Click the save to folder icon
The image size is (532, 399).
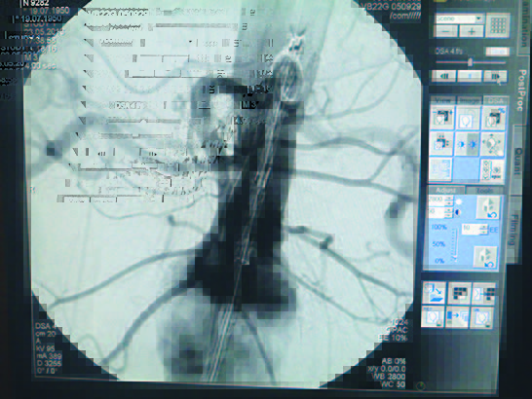[434, 293]
